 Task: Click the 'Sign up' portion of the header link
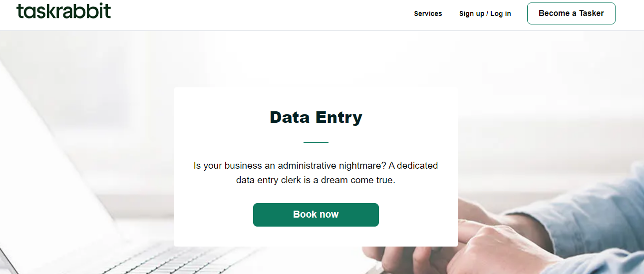coord(471,13)
